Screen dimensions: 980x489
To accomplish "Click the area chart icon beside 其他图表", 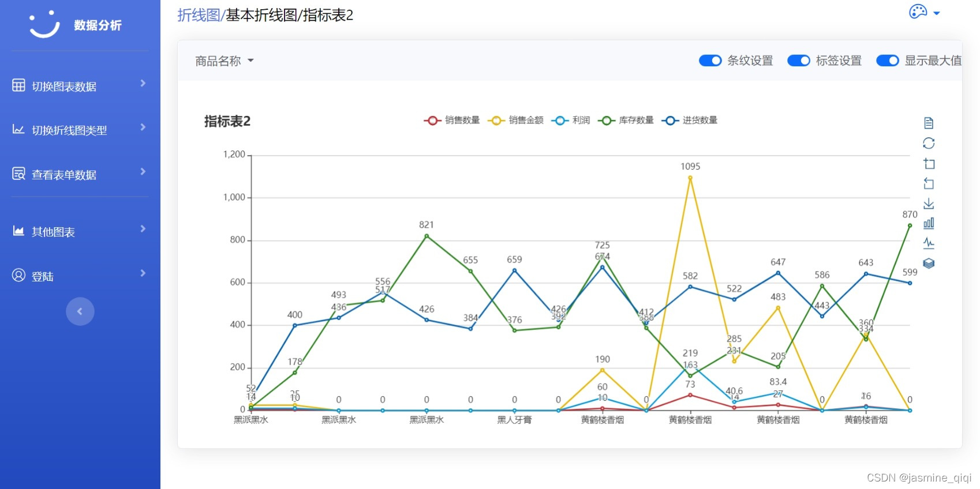I will 18,231.
